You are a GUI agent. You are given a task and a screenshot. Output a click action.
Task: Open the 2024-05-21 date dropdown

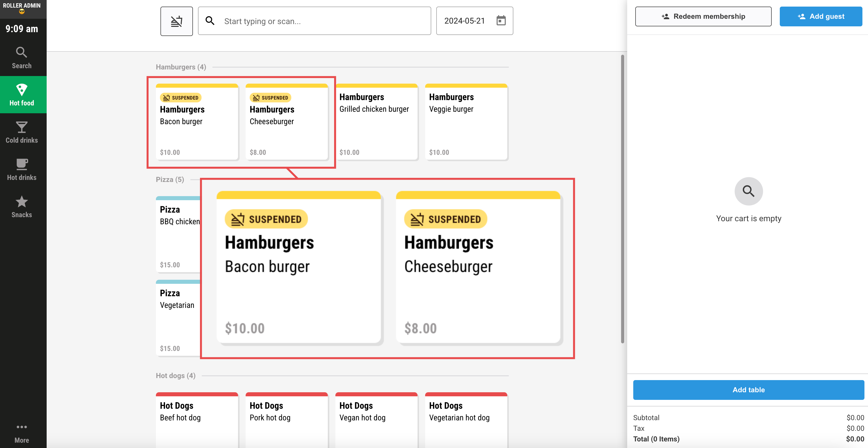(x=475, y=21)
